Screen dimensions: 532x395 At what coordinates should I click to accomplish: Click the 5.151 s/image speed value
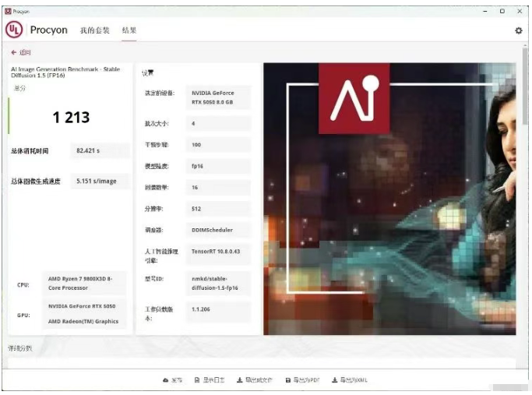point(100,181)
